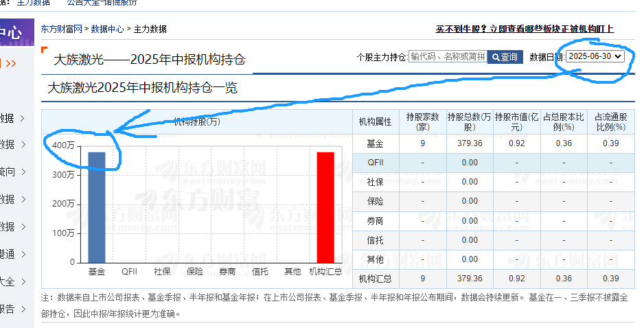The height and width of the screenshot is (328, 644).
Task: Click the 持股家数(家) column header
Action: point(423,122)
